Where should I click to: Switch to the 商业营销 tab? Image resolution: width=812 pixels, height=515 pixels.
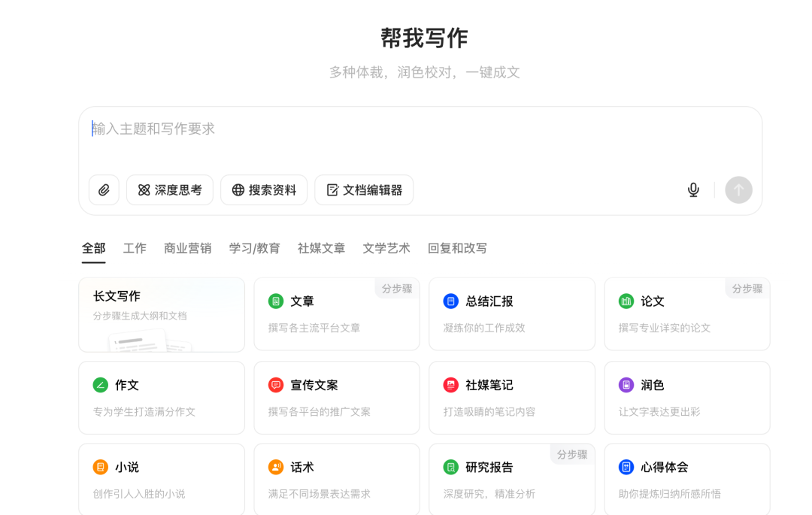187,248
